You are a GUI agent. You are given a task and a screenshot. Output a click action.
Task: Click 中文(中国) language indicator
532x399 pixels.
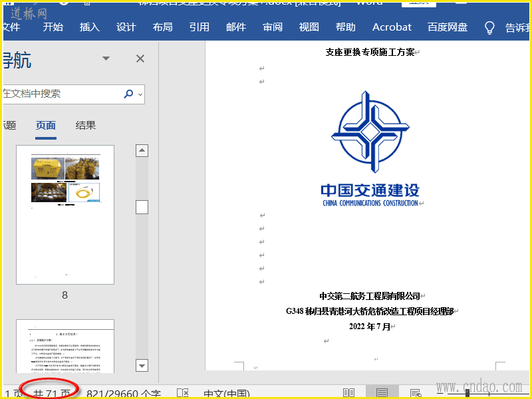click(227, 394)
